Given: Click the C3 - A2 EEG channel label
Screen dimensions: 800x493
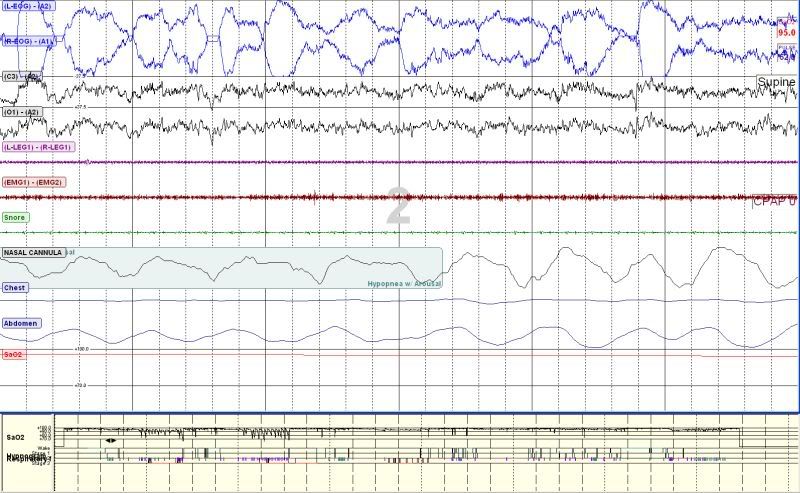Looking at the screenshot, I should coord(21,77).
